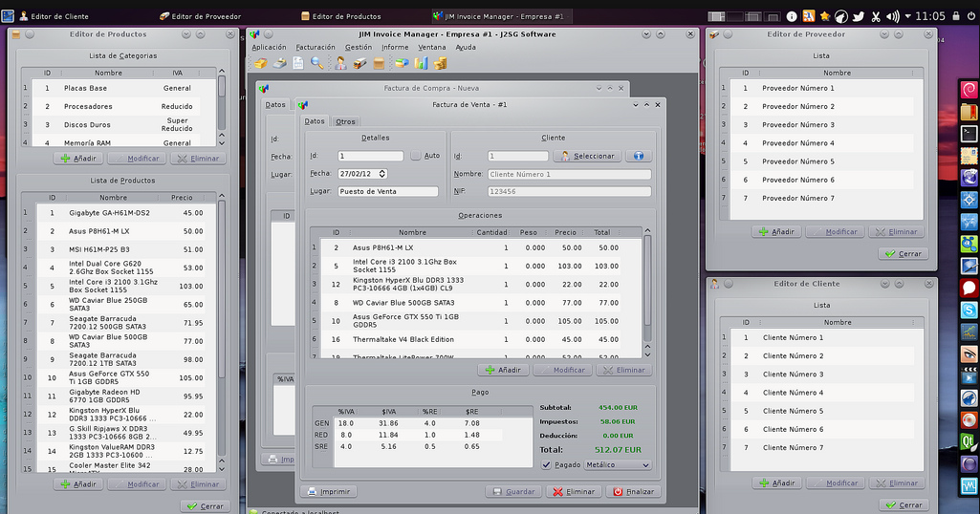This screenshot has height=514, width=980.
Task: Click the magnifying glass search toolbar icon
Action: pyautogui.click(x=317, y=64)
